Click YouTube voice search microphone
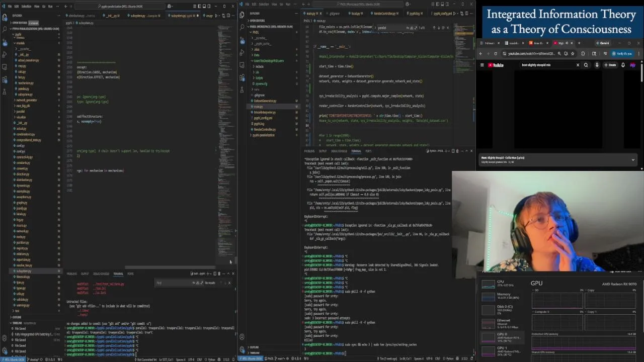This screenshot has height=362, width=644. (597, 65)
